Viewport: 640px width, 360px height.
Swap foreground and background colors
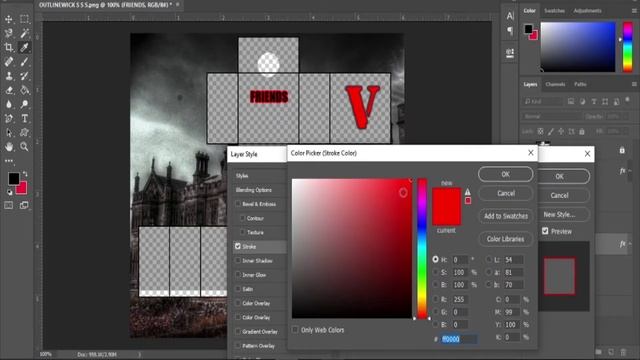[25, 174]
